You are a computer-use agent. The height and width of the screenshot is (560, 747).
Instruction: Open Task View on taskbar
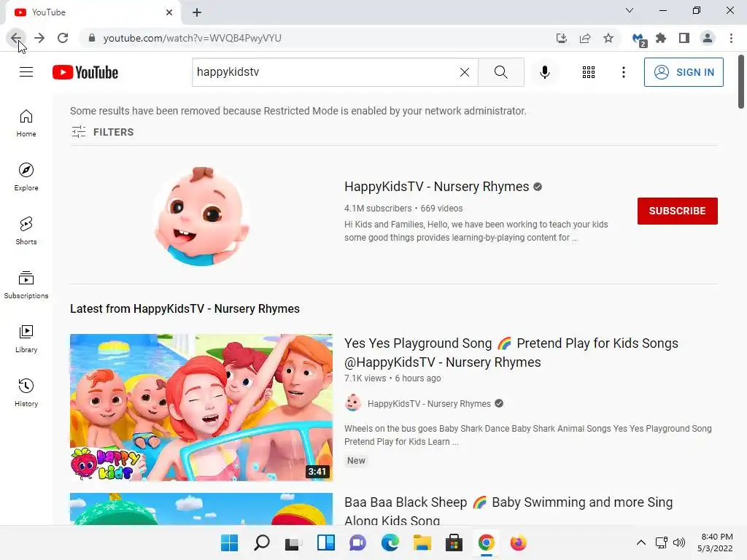pos(293,542)
